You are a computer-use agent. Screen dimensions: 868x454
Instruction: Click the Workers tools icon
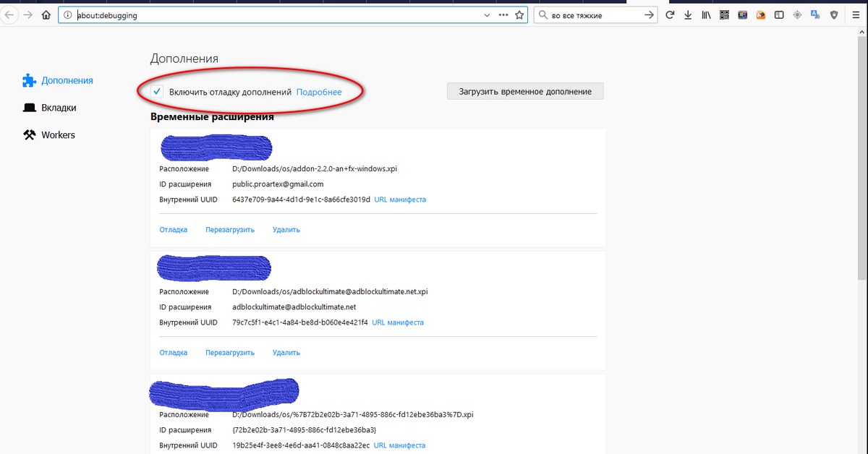tap(29, 135)
